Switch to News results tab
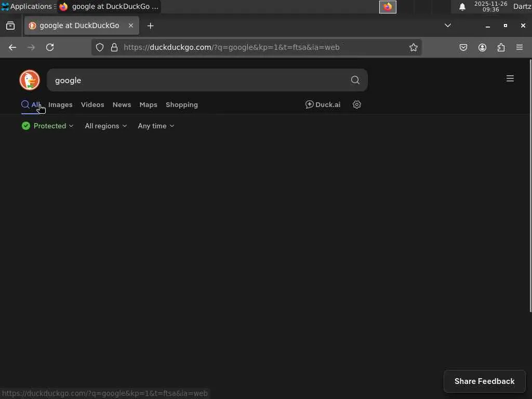This screenshot has width=532, height=399. (122, 105)
